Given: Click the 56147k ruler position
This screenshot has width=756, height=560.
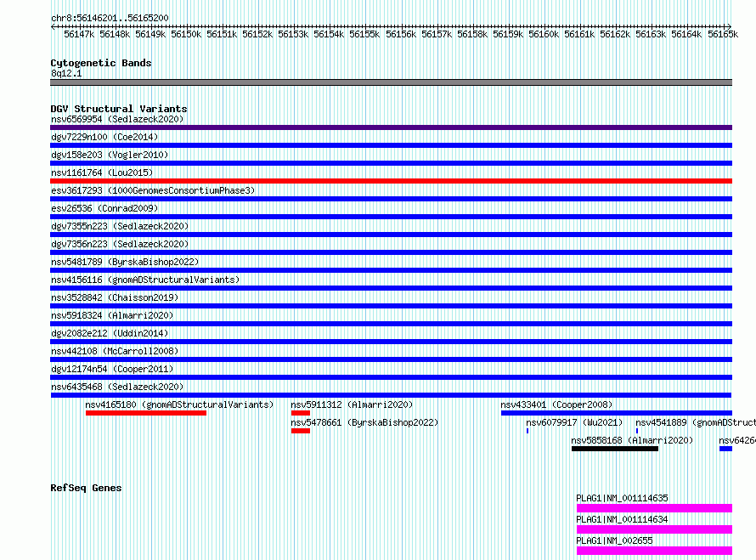Looking at the screenshot, I should coord(79,34).
